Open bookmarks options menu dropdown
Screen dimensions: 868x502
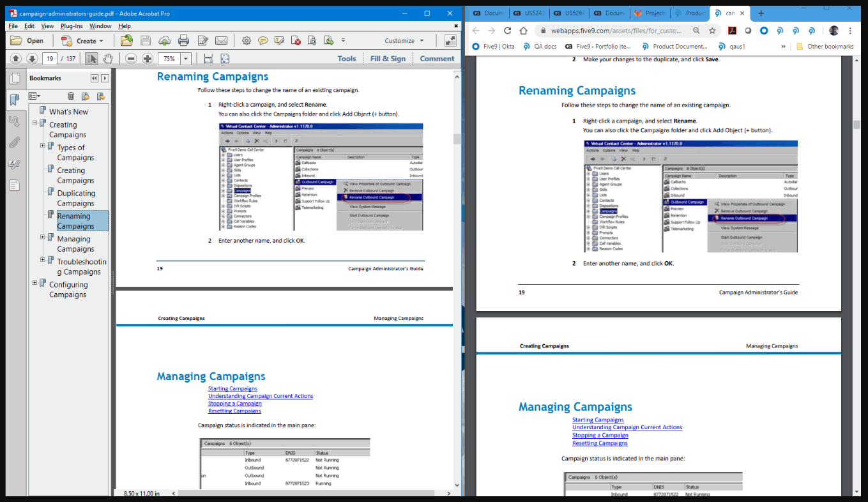(x=34, y=96)
